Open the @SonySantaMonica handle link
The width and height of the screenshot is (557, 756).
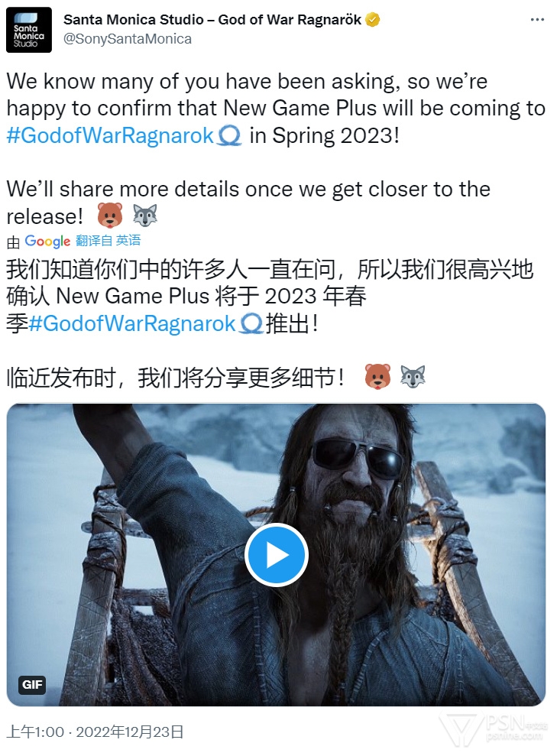click(128, 39)
